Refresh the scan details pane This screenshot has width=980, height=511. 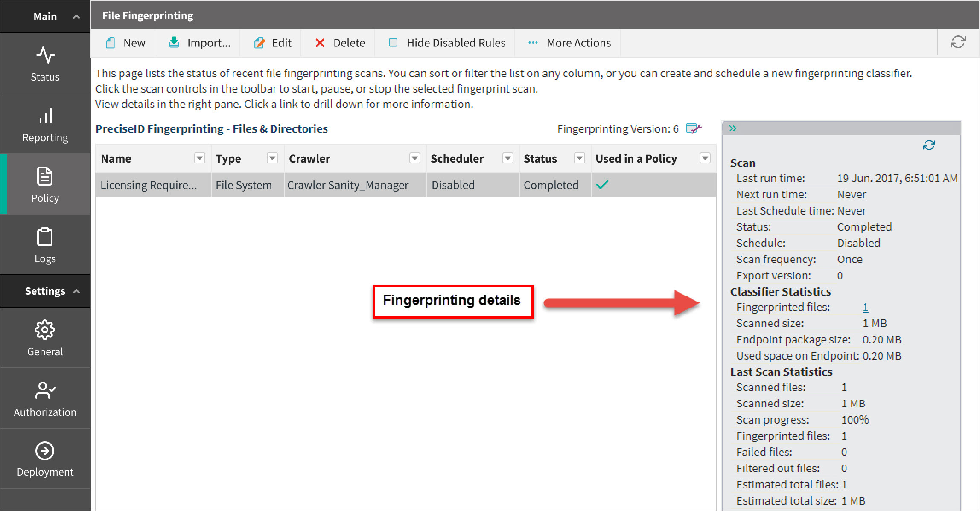pos(929,145)
